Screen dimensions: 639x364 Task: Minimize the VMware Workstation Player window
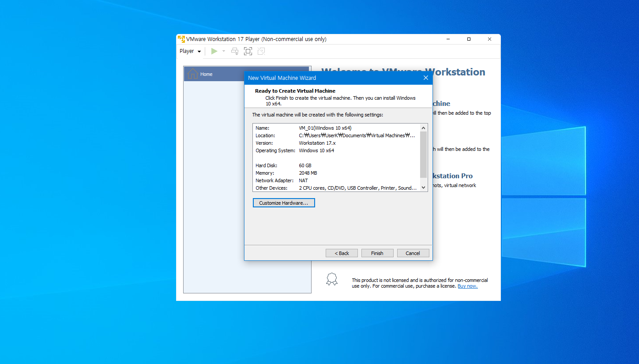coord(448,39)
